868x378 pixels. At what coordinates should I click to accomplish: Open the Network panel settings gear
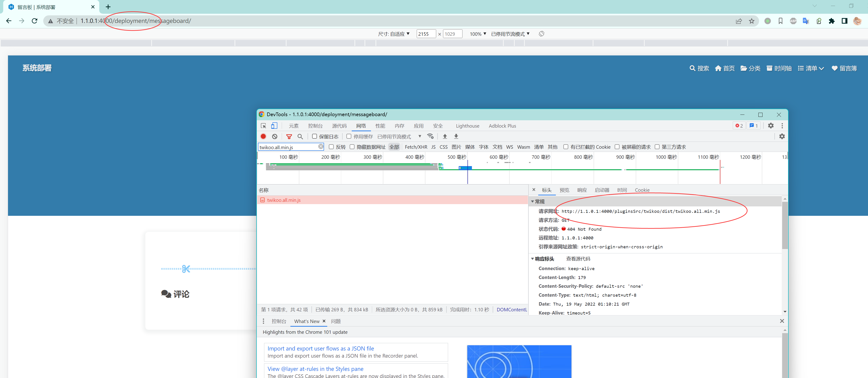(782, 136)
